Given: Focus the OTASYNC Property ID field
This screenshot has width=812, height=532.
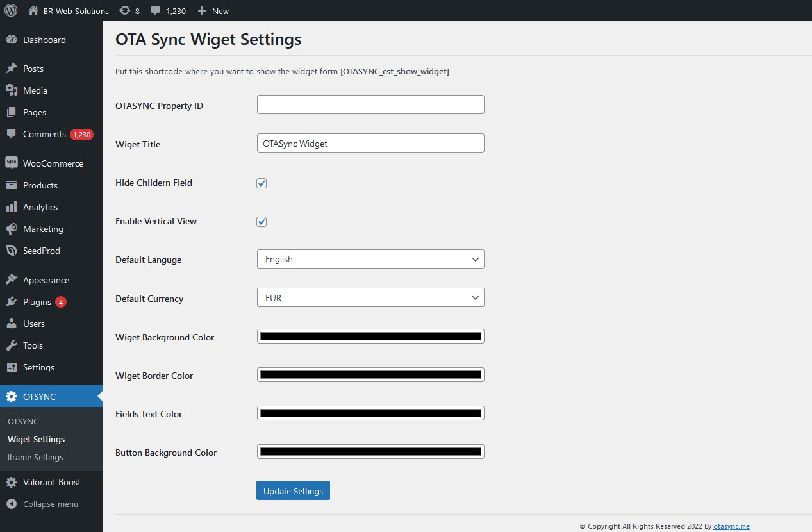Looking at the screenshot, I should [370, 104].
